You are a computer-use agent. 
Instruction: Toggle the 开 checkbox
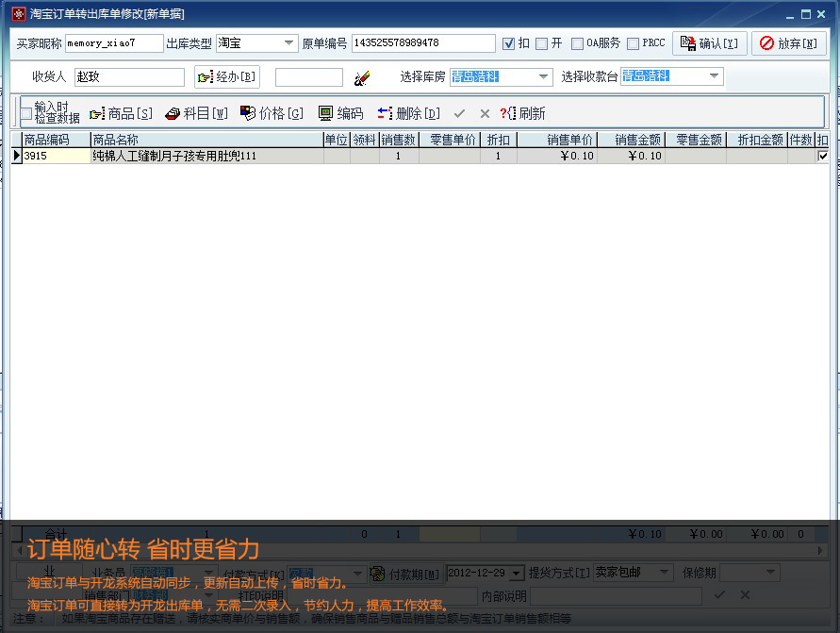[x=541, y=43]
